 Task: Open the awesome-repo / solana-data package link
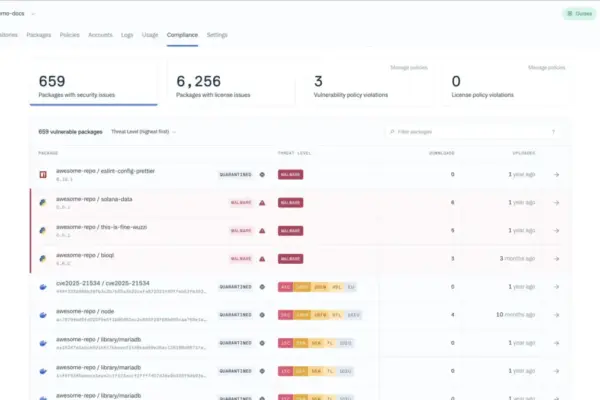[x=94, y=199]
